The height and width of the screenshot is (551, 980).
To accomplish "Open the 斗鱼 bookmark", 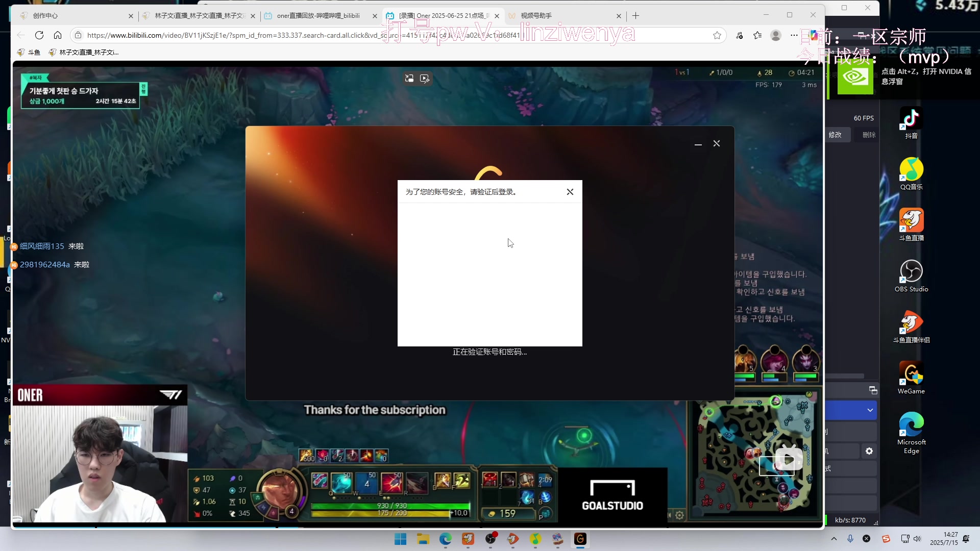I will pos(29,52).
